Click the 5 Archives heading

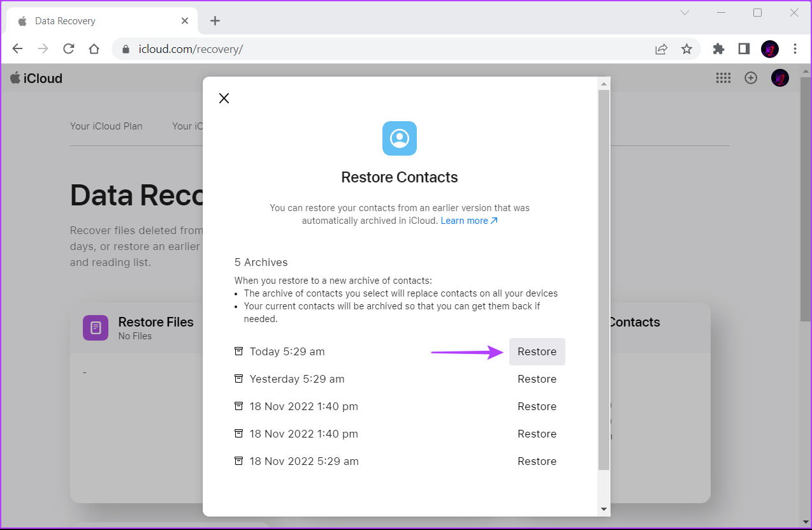point(261,262)
